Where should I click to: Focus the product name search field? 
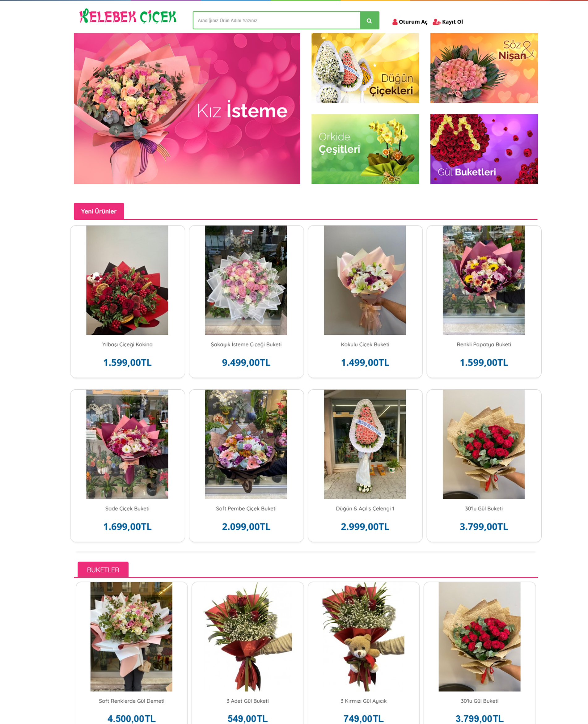click(x=276, y=20)
